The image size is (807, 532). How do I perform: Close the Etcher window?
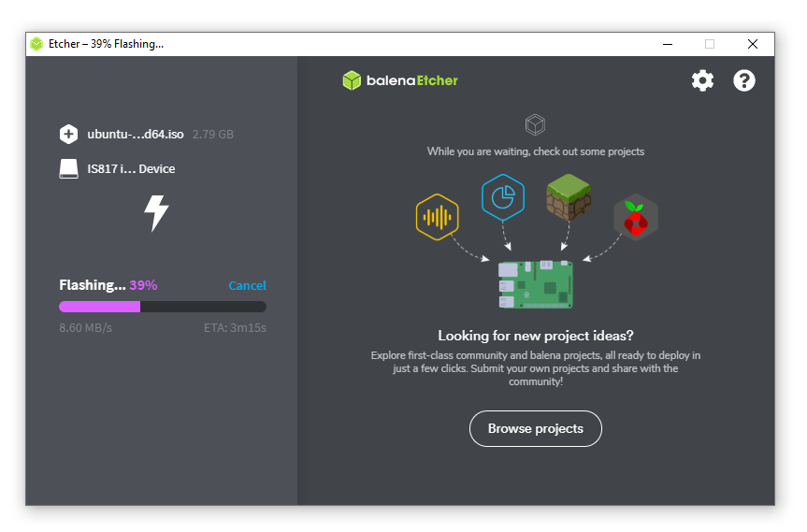coord(753,44)
